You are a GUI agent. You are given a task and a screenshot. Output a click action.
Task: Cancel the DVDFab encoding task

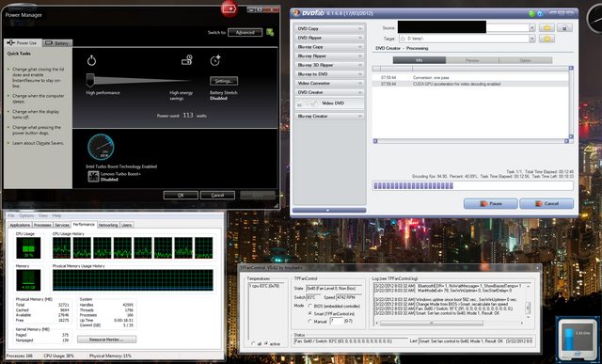tap(547, 204)
